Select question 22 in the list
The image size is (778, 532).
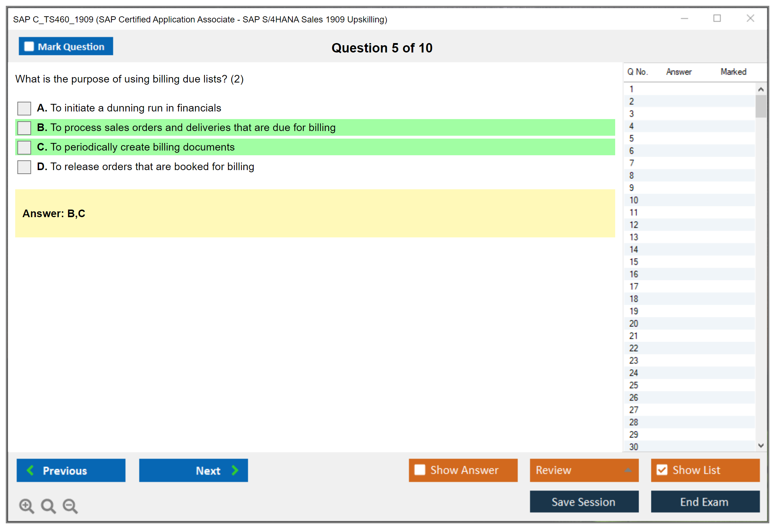(634, 348)
